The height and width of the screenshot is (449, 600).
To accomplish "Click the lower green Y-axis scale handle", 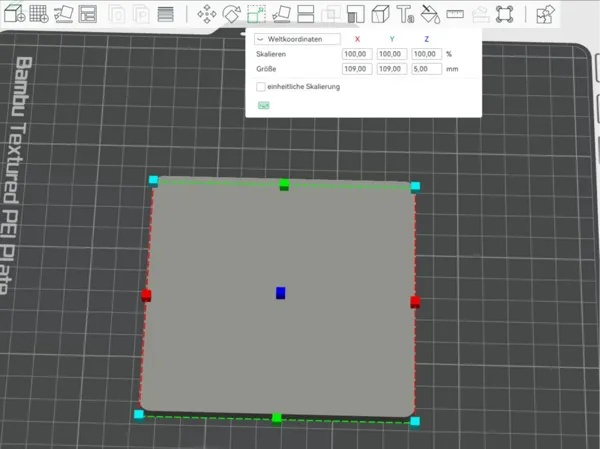I will click(277, 419).
